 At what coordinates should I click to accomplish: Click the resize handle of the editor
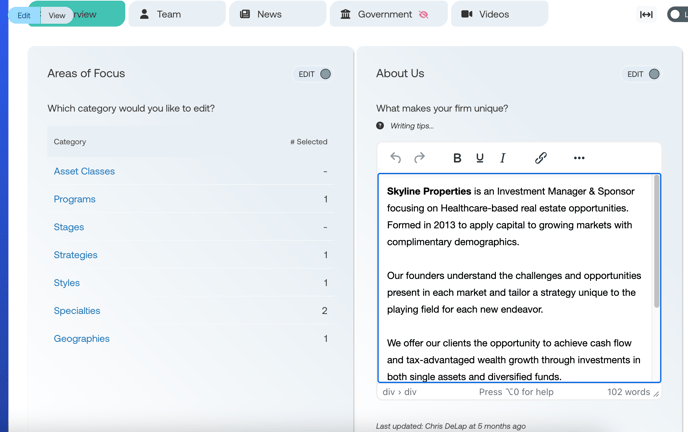[x=656, y=394]
